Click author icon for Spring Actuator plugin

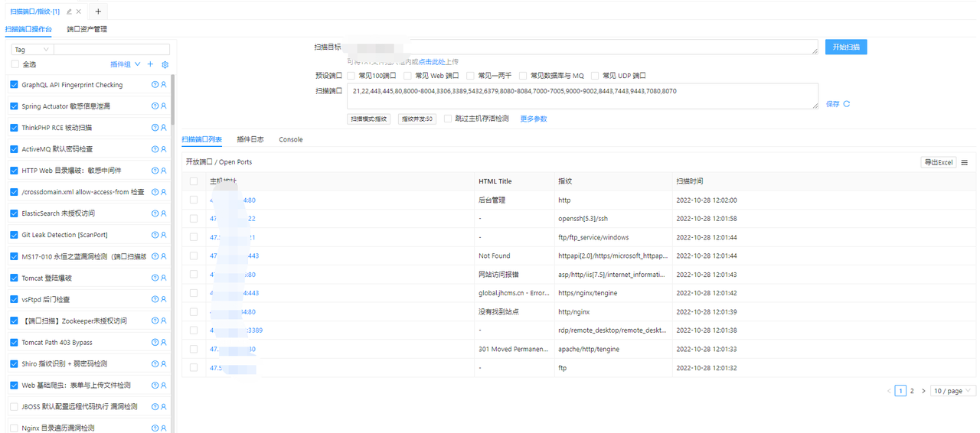(x=163, y=106)
